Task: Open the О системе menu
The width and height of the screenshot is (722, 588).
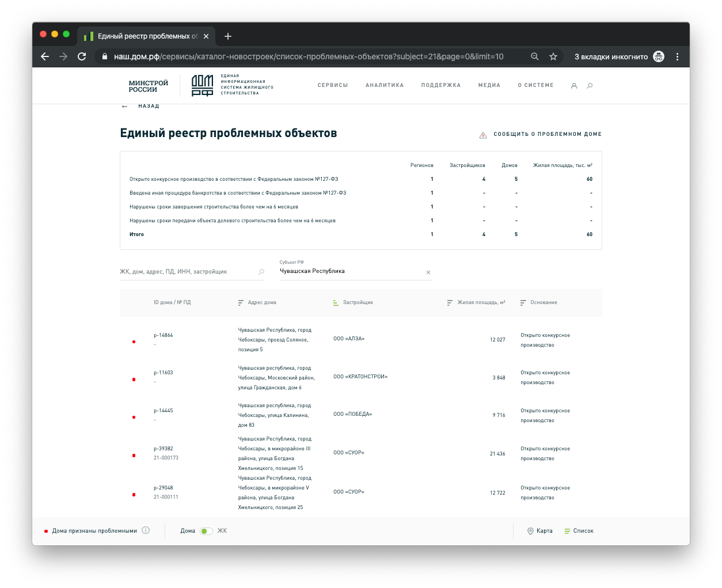Action: 535,85
